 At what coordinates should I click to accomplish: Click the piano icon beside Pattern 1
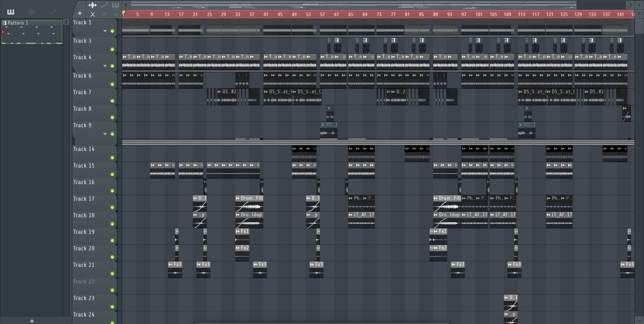(4, 23)
